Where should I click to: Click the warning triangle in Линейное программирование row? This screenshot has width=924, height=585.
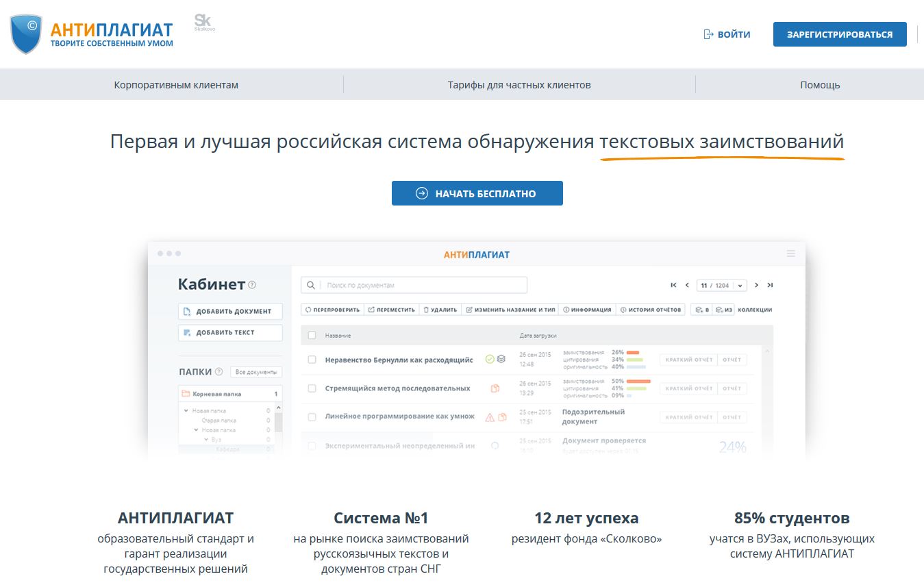pyautogui.click(x=490, y=416)
